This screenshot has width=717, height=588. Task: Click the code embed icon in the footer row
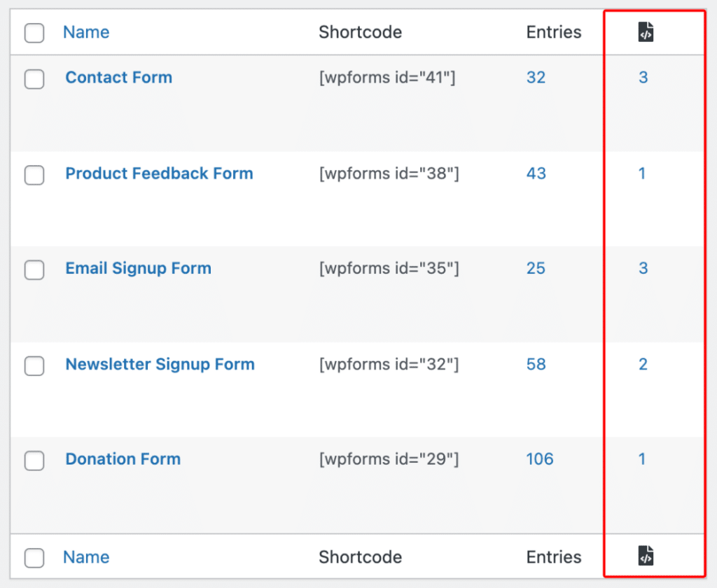[645, 556]
